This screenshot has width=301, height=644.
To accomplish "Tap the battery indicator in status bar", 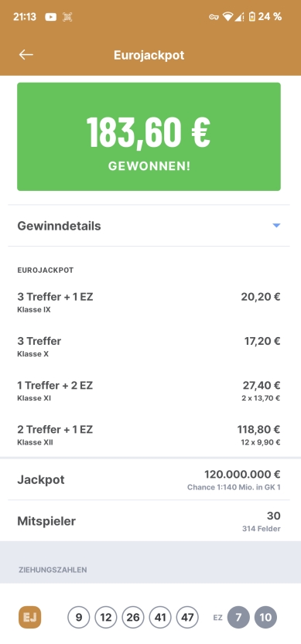I will [x=251, y=17].
